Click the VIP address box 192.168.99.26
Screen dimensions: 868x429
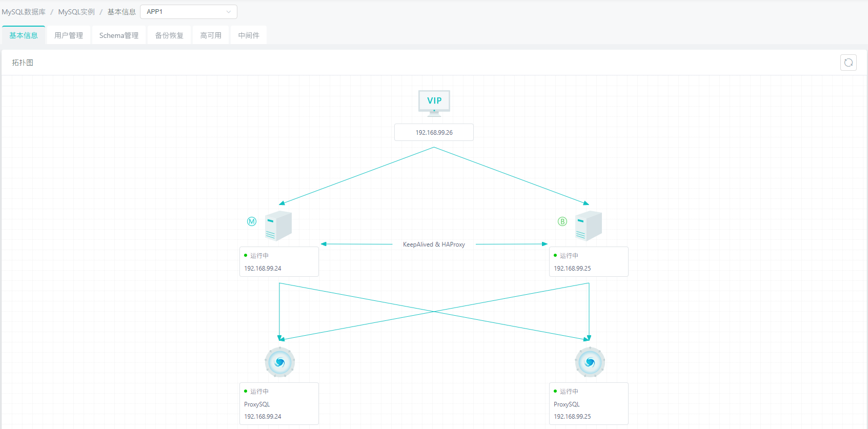(x=434, y=132)
